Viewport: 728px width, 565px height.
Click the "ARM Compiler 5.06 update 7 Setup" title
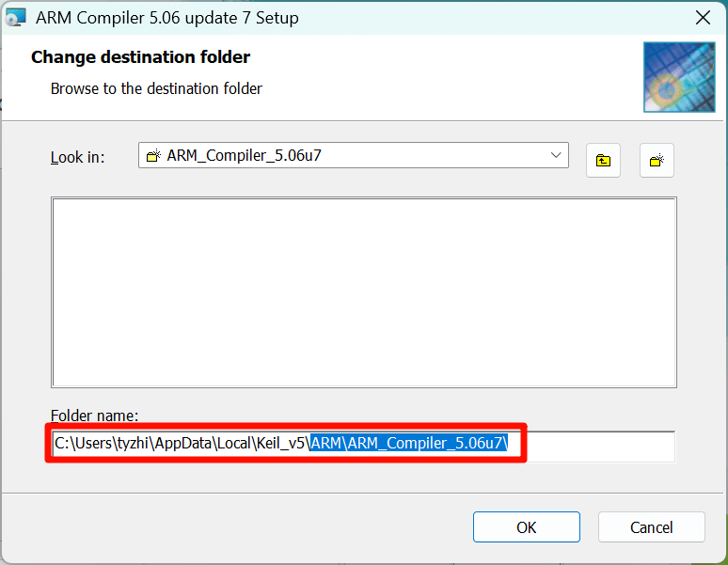pos(168,16)
